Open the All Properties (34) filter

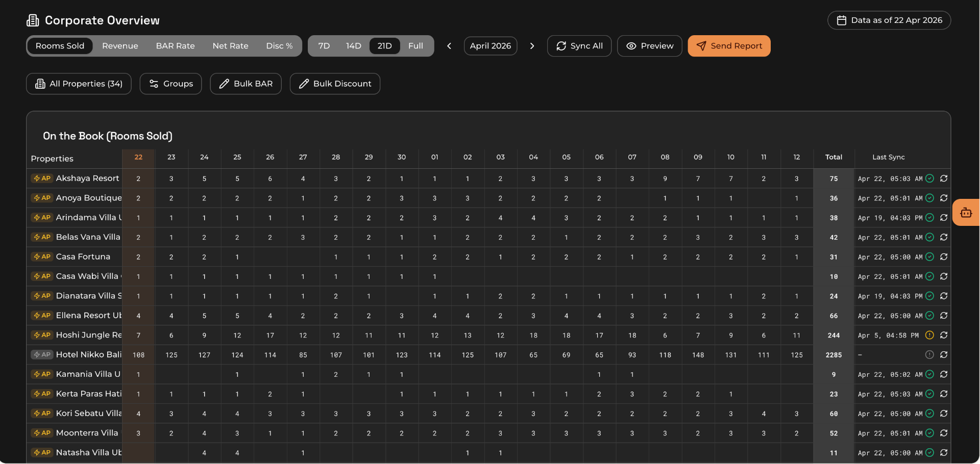(x=79, y=84)
